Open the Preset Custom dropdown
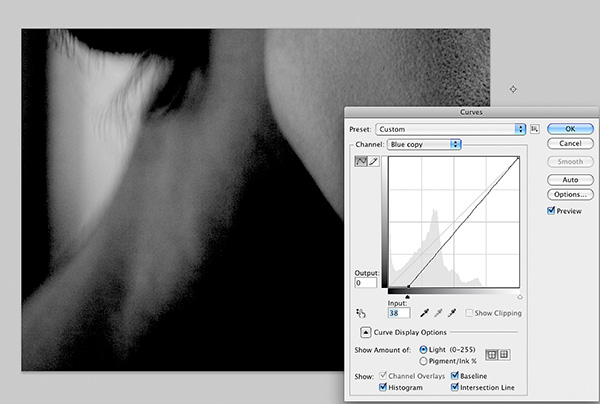Viewport: 600px width, 404px height. 450,129
